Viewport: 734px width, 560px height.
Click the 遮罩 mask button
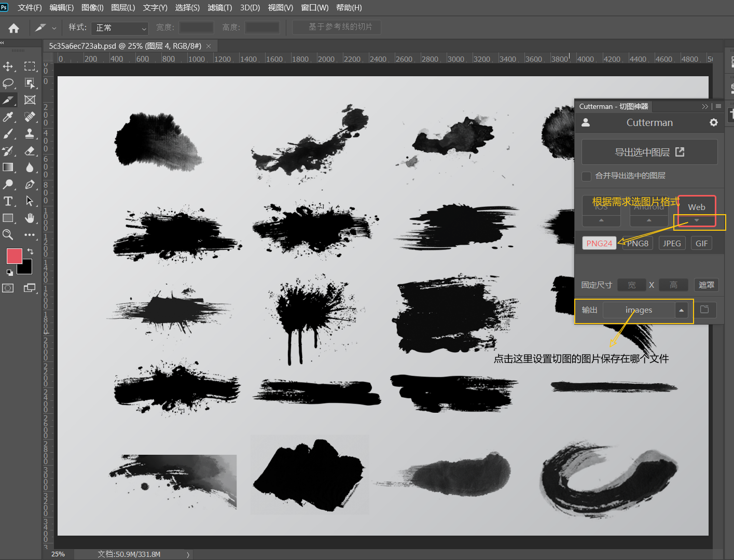pos(706,285)
